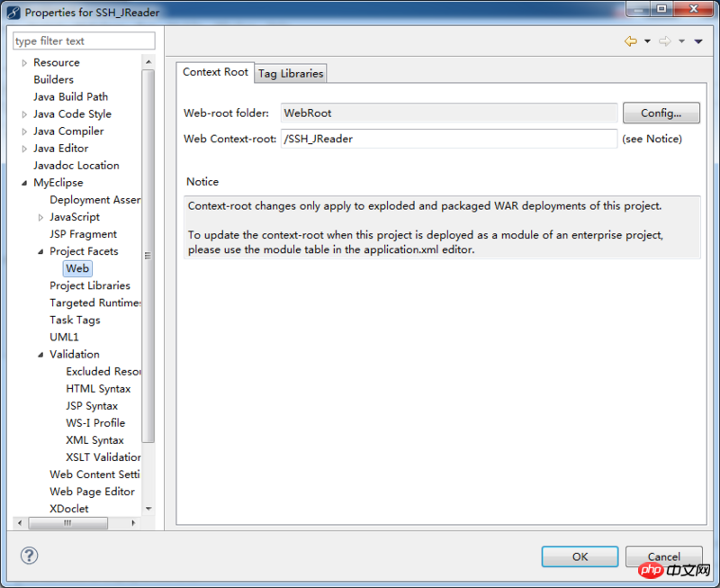Screen dimensions: 720x588
Task: Click the horizontal scroll right arrow
Action: (133, 523)
